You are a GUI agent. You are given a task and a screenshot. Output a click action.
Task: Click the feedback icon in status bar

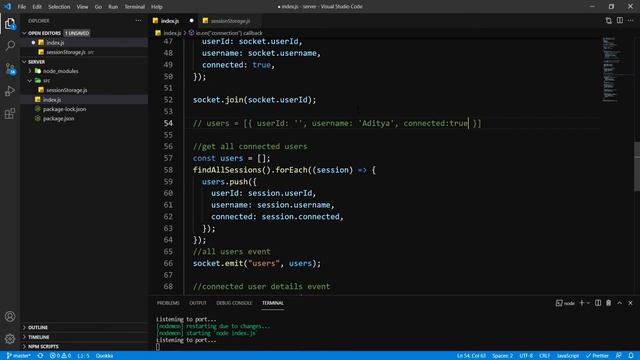(x=619, y=356)
